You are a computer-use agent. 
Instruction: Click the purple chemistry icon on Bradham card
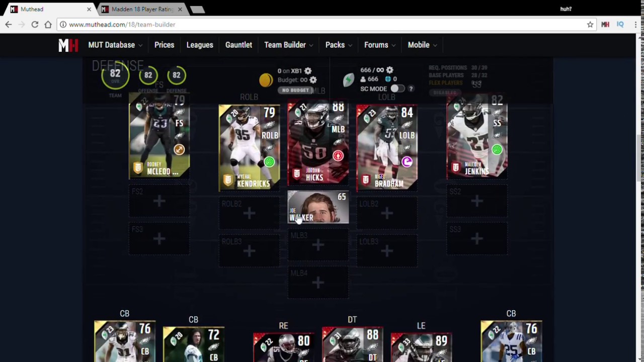[x=407, y=162]
